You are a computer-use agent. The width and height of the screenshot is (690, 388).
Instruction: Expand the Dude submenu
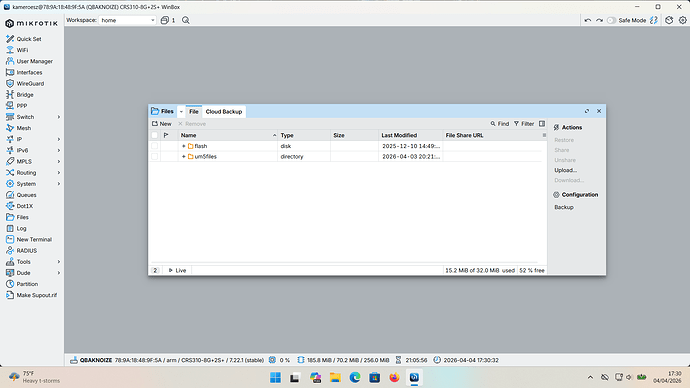pyautogui.click(x=59, y=273)
